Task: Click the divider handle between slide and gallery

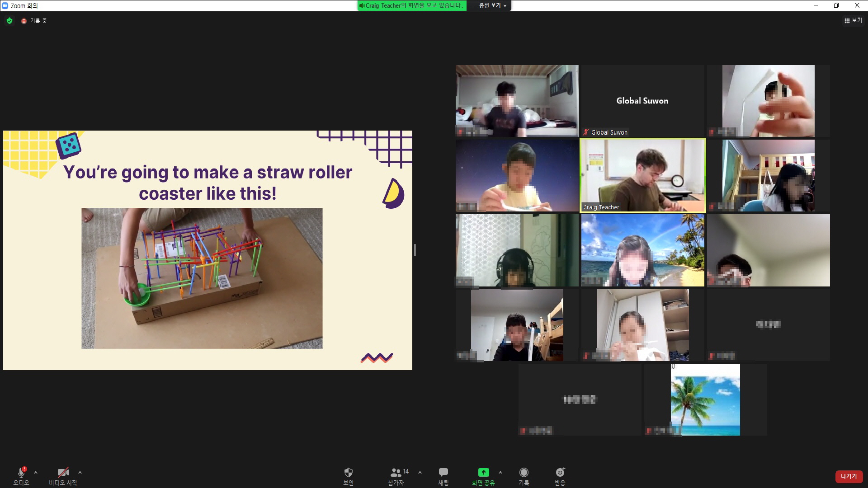Action: click(415, 250)
